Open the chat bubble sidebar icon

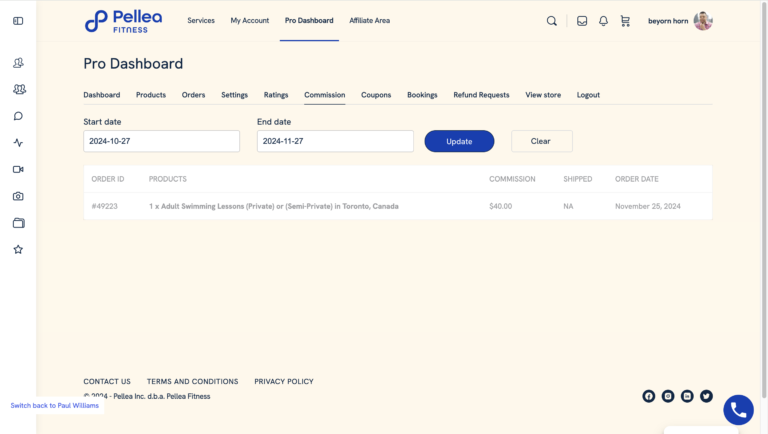[18, 116]
